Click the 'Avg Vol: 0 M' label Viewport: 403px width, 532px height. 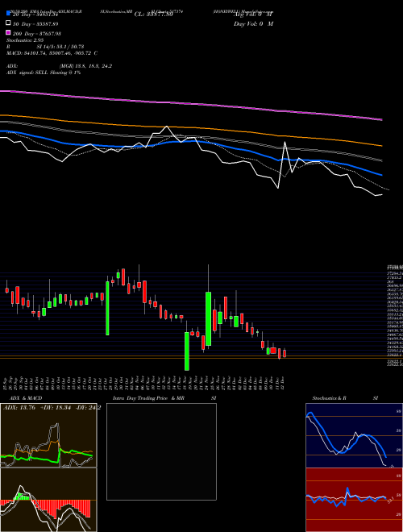pyautogui.click(x=253, y=15)
